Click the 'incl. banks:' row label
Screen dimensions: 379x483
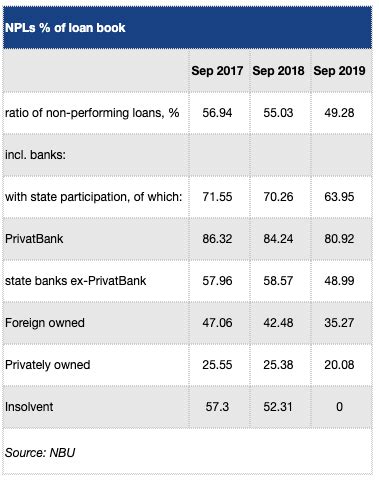coord(35,155)
